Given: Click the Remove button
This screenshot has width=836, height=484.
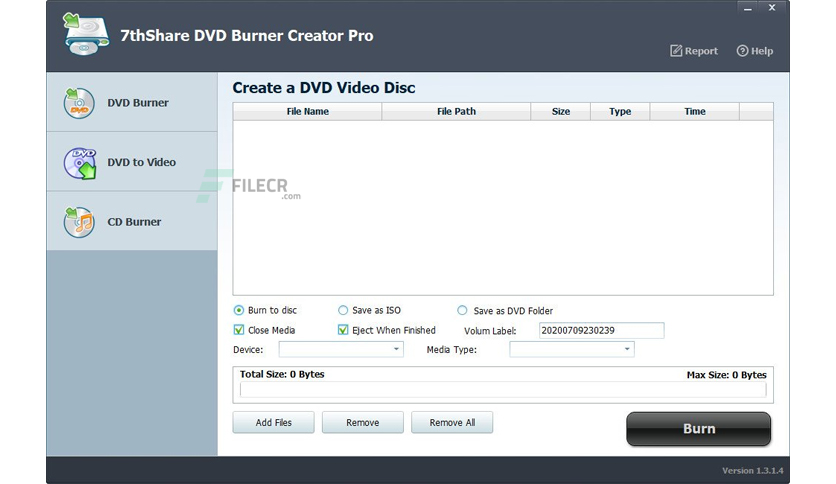Looking at the screenshot, I should tap(363, 422).
